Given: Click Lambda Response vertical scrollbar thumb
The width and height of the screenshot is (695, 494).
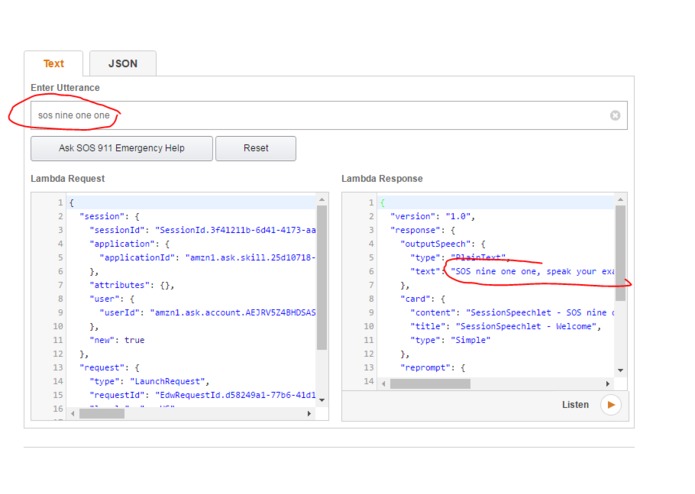Looking at the screenshot, I should (621, 253).
